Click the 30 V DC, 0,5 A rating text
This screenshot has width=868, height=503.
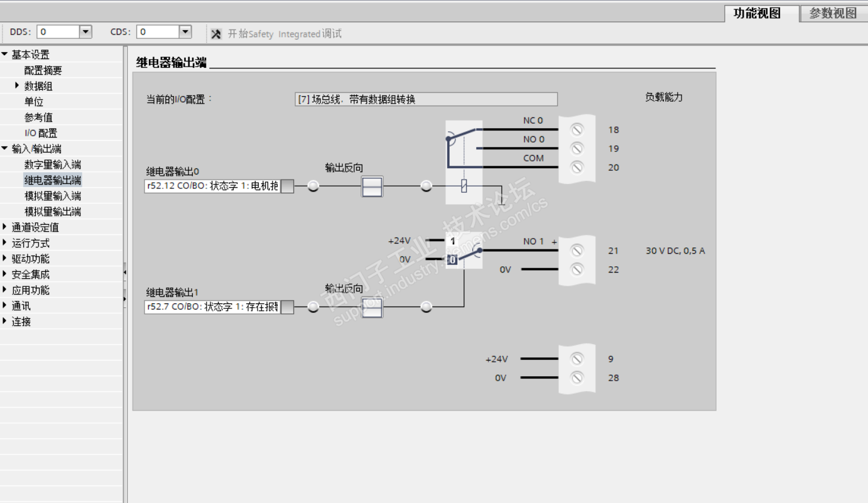pyautogui.click(x=676, y=251)
